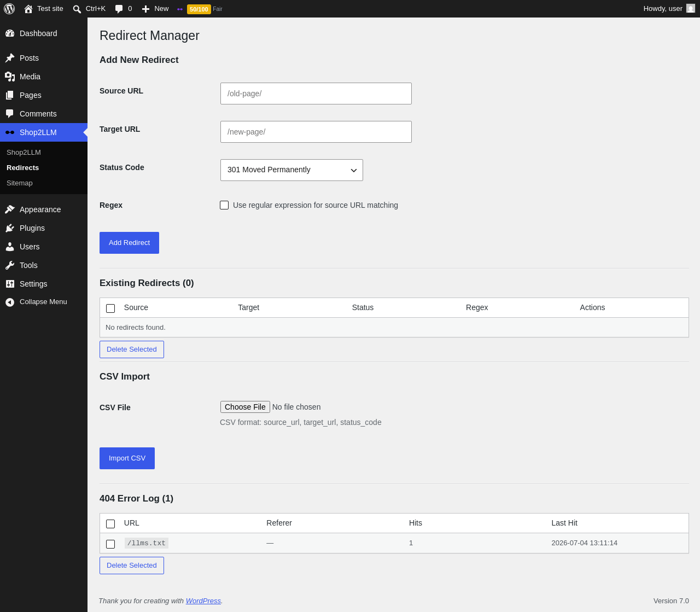Click Delete Selected under Existing Redirects
Image resolution: width=700 pixels, height=612 pixels.
[131, 349]
